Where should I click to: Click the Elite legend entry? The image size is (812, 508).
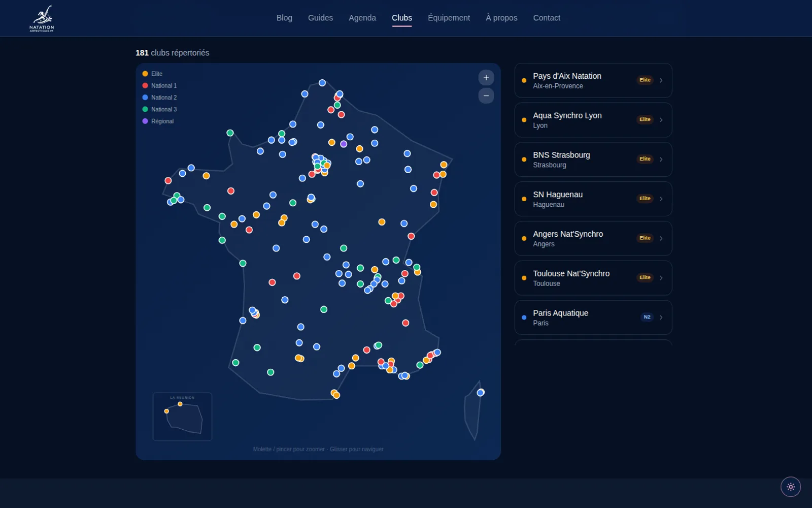pyautogui.click(x=152, y=74)
